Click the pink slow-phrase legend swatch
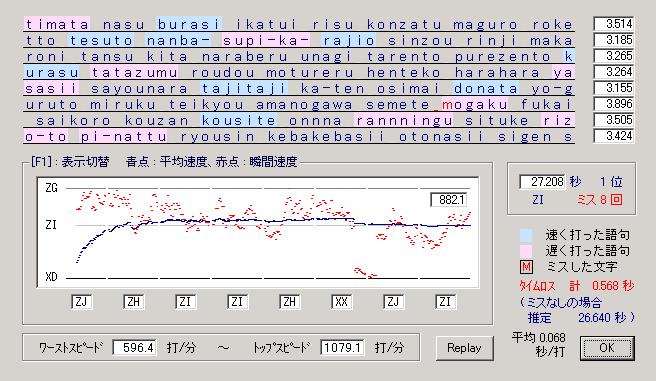 pyautogui.click(x=526, y=251)
